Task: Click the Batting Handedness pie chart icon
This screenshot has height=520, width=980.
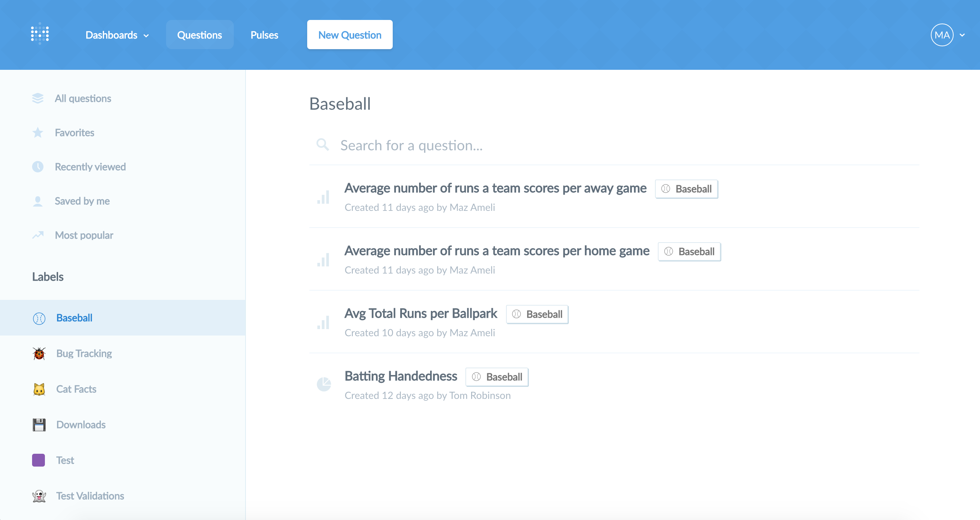Action: point(324,384)
